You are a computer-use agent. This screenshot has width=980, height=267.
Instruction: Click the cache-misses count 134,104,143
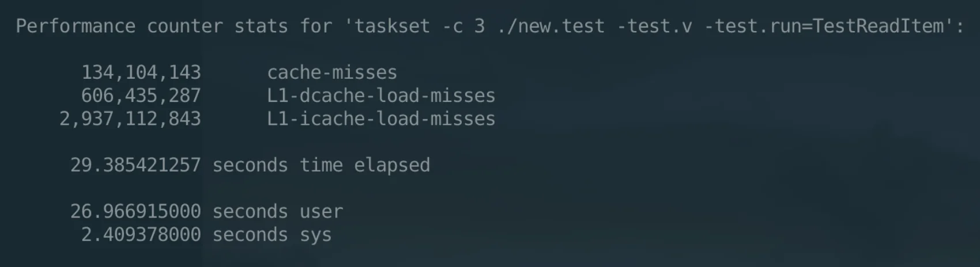(x=141, y=73)
